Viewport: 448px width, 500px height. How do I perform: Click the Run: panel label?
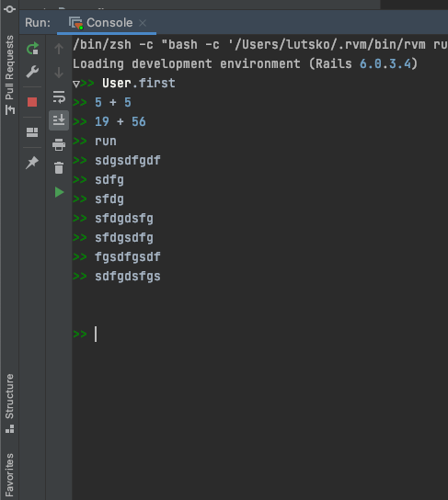38,23
